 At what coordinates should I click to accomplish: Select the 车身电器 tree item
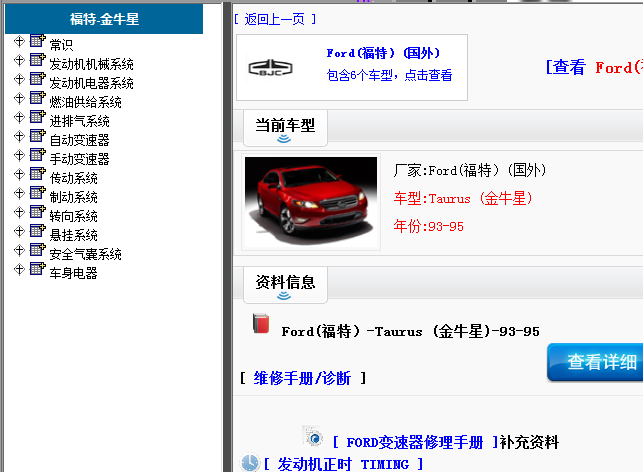point(73,273)
